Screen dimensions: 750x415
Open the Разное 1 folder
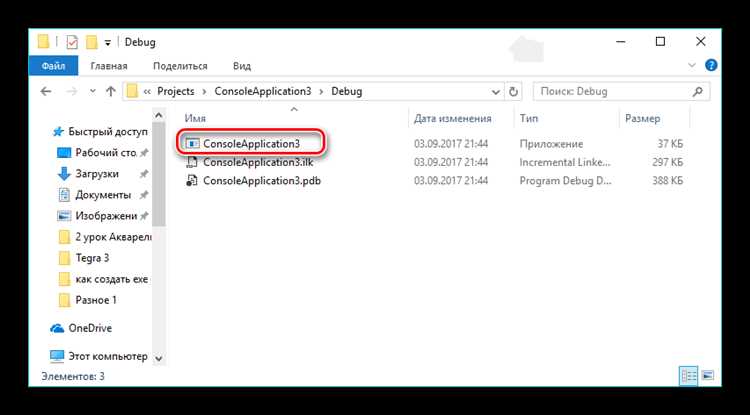coord(96,300)
